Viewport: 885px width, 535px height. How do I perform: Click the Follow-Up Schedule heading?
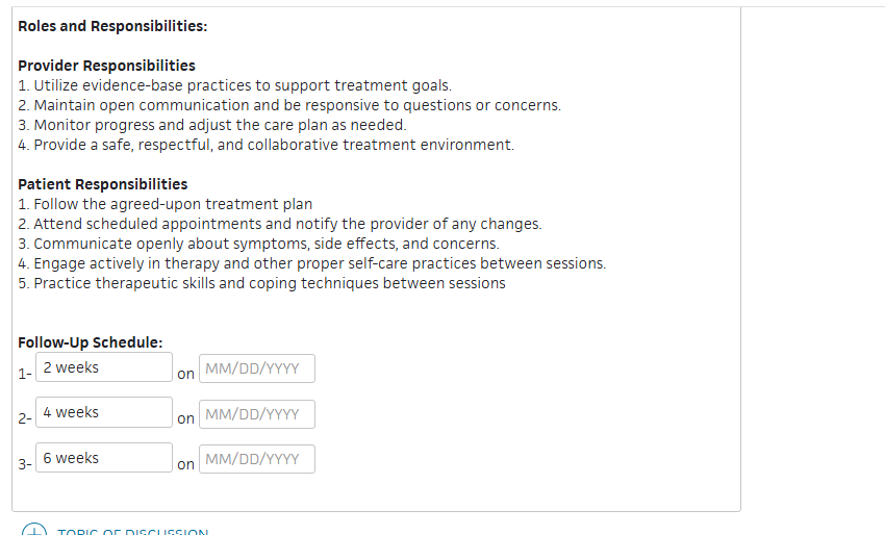(x=90, y=343)
